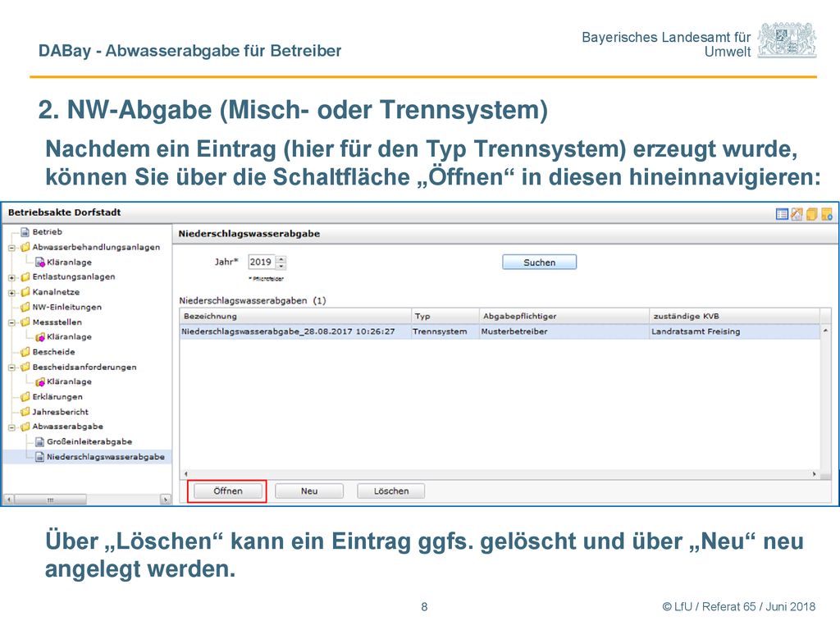Viewport: 840px width, 630px height.
Task: Sort by the Typ column header
Action: click(445, 316)
